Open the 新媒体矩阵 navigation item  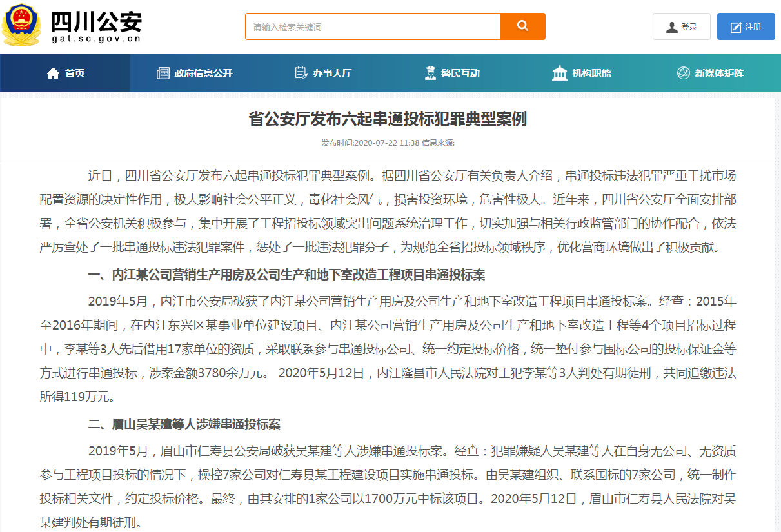pyautogui.click(x=711, y=73)
